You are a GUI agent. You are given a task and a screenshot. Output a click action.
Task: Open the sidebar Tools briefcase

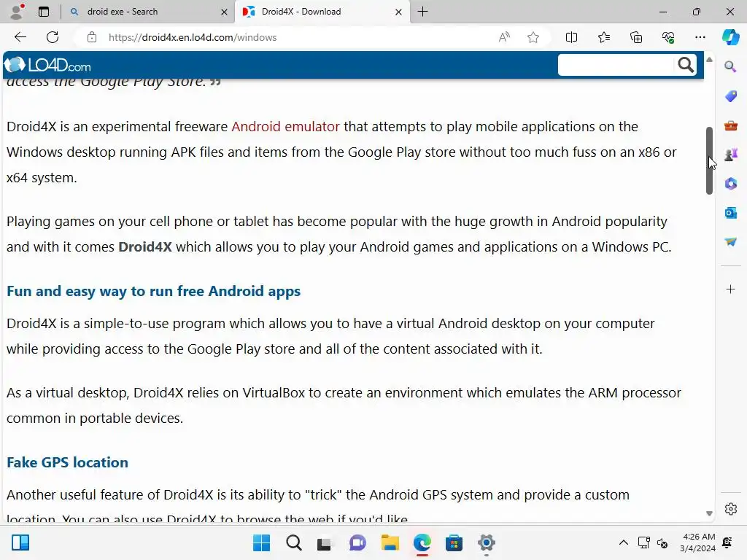pos(730,125)
